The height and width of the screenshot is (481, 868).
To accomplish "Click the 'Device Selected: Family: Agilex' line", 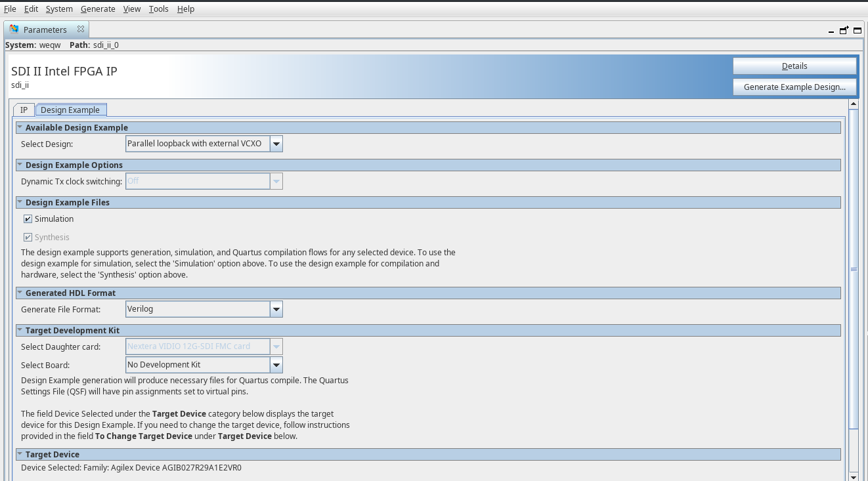I will click(131, 468).
